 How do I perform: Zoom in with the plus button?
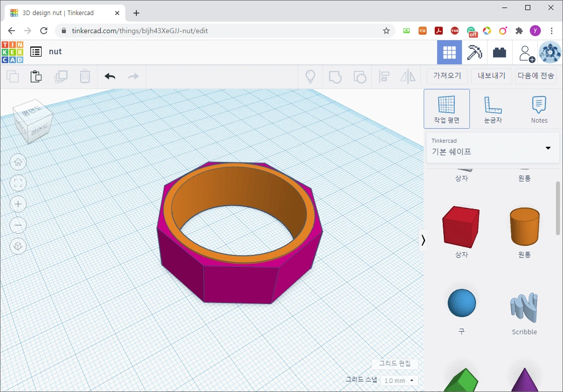pos(18,204)
